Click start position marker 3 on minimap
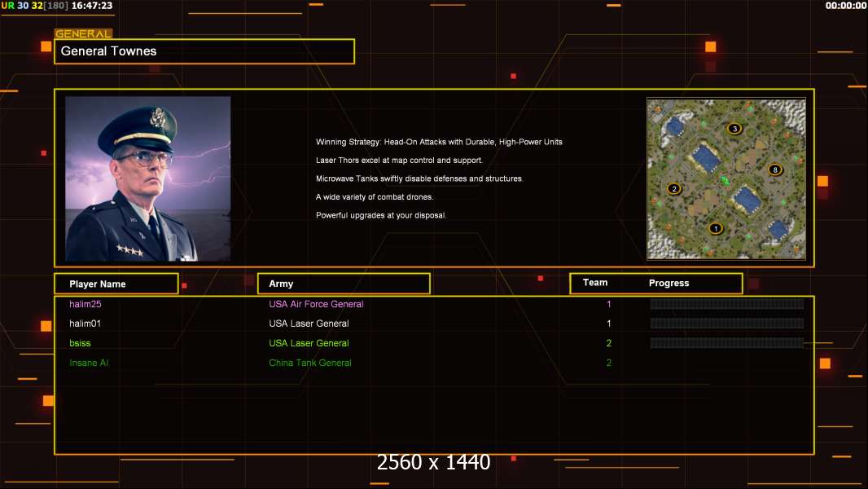 coord(734,129)
